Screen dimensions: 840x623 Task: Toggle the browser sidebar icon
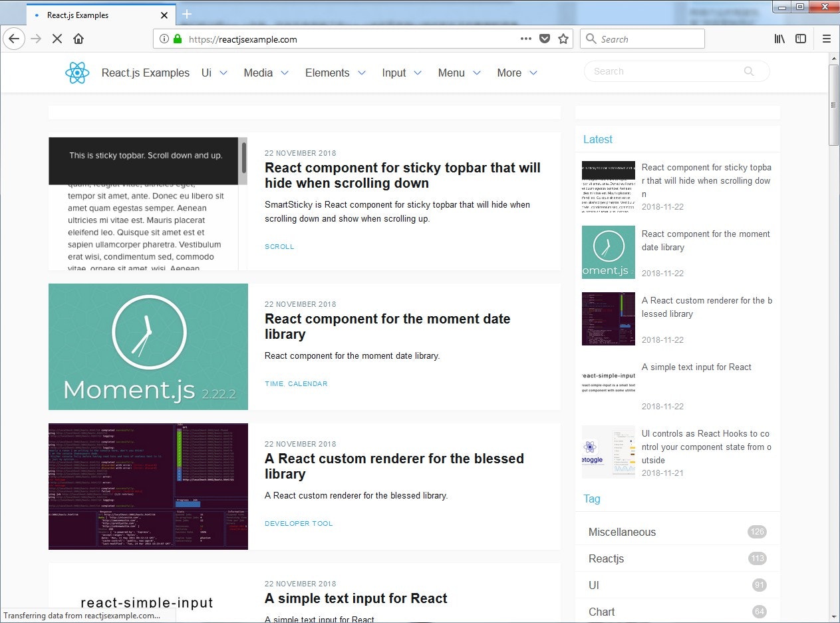801,39
